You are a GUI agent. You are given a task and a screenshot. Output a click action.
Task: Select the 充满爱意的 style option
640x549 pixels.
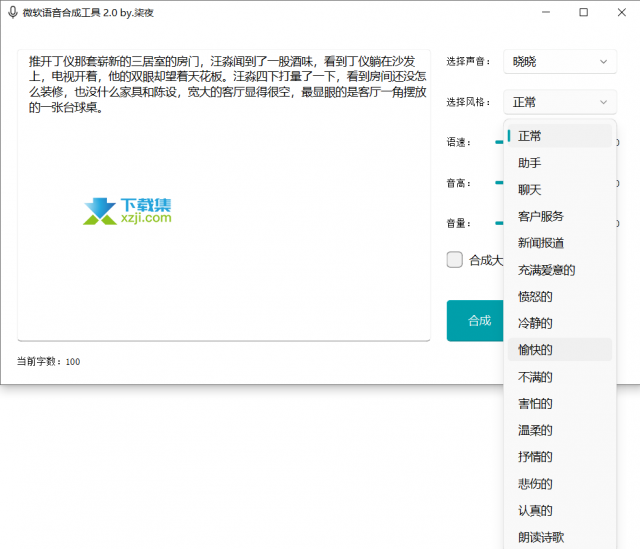[560, 270]
